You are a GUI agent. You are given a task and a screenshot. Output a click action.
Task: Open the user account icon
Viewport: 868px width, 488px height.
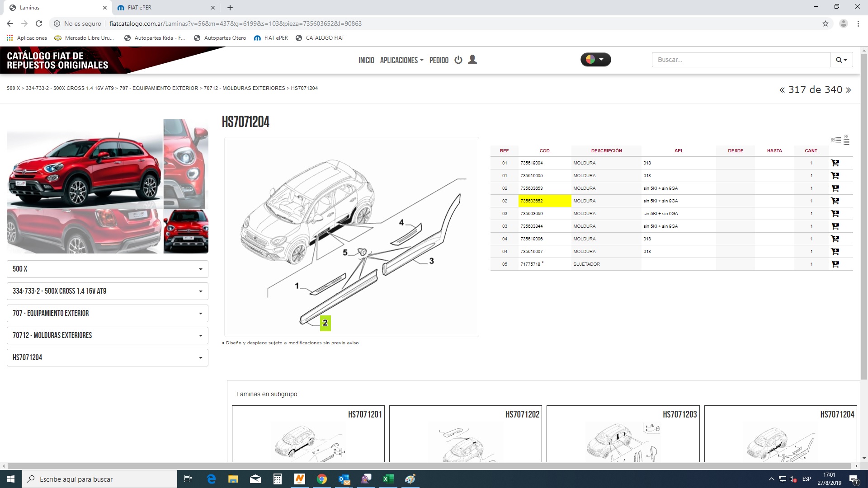[472, 60]
